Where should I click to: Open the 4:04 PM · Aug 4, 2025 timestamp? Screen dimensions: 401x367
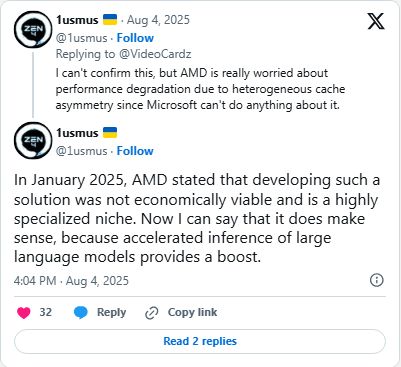point(71,281)
